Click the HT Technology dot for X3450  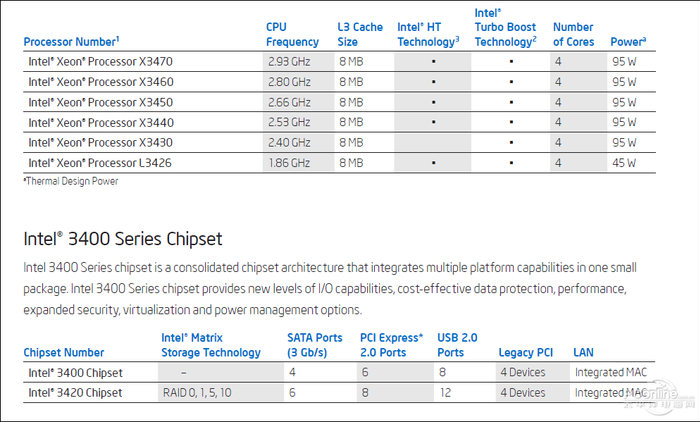tap(433, 102)
